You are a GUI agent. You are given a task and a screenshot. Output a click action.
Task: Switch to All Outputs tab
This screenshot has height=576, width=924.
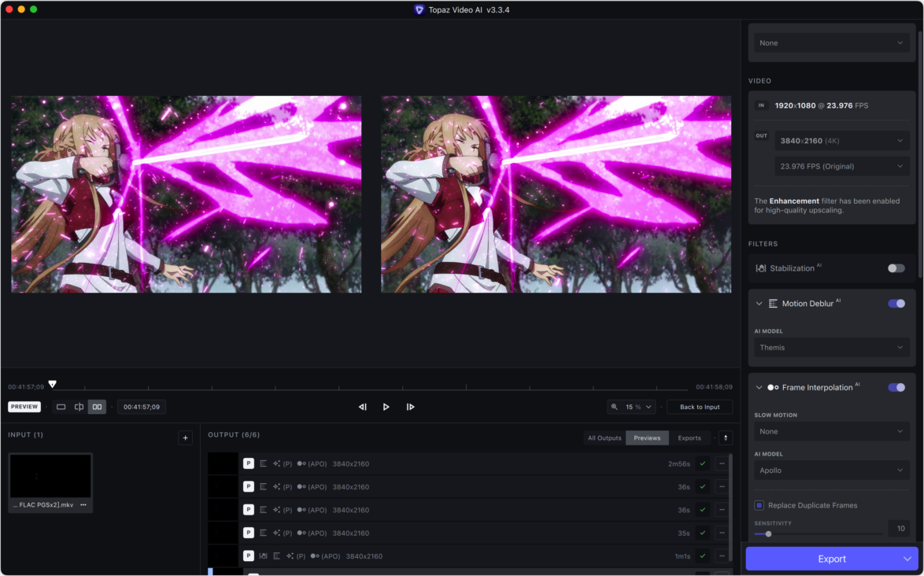[604, 438]
